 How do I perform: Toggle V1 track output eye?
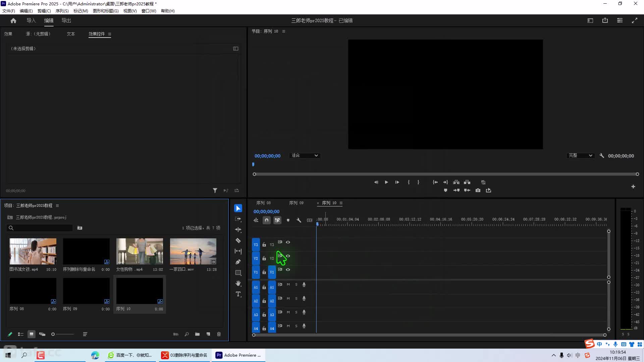coord(288,269)
